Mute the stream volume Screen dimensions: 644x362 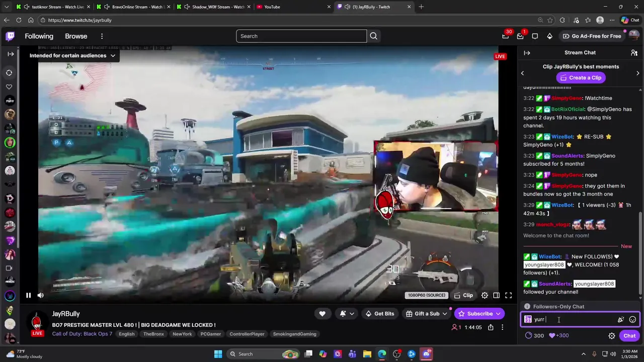pos(41,296)
